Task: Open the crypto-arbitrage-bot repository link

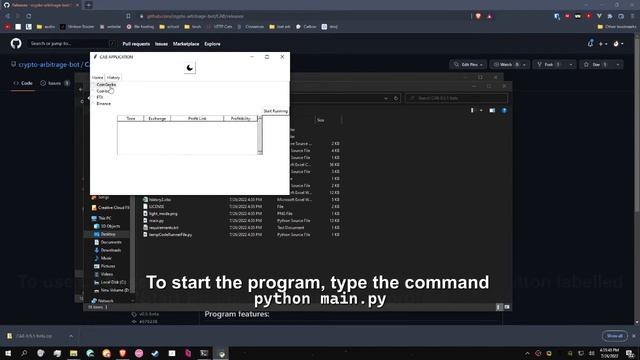Action: click(x=49, y=64)
